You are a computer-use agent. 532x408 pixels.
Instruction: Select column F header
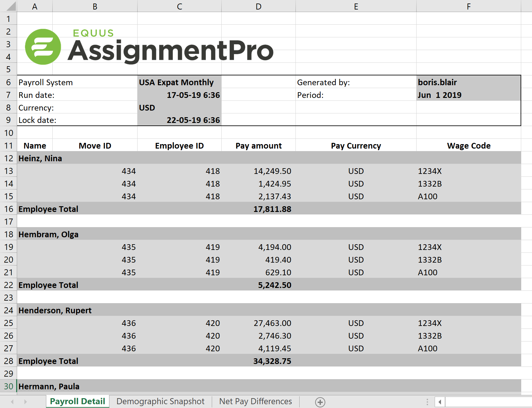tap(469, 6)
